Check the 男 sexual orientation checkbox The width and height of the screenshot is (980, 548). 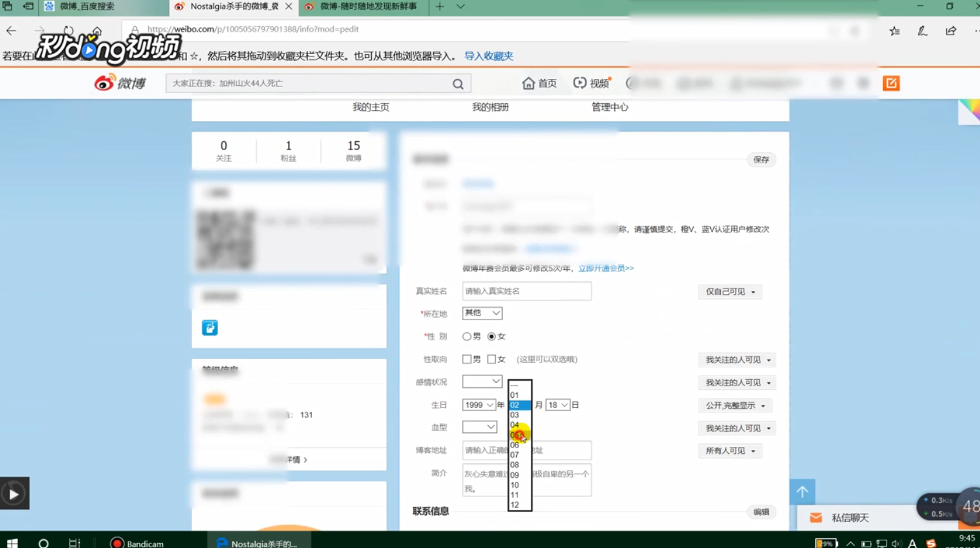[x=466, y=359]
